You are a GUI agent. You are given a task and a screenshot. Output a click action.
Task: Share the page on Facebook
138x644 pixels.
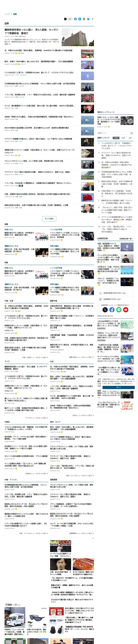click(x=75, y=19)
